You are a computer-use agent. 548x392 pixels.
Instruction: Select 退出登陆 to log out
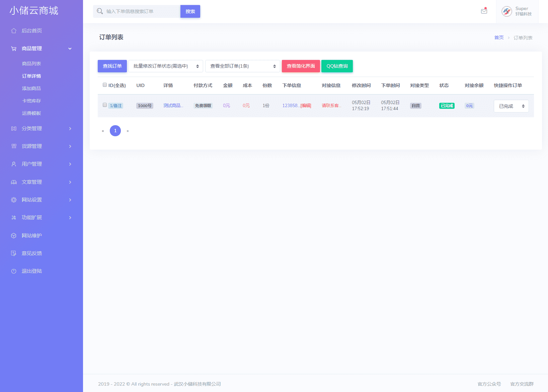32,271
